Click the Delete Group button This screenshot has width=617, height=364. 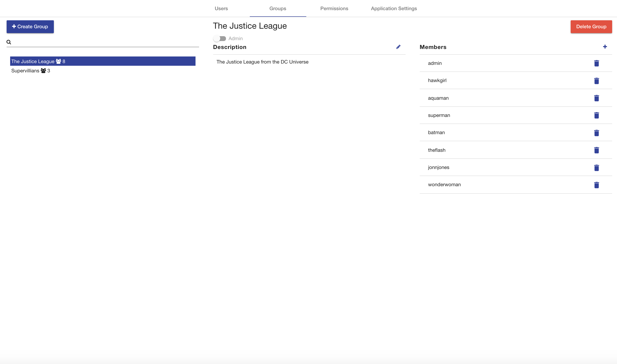(x=591, y=26)
